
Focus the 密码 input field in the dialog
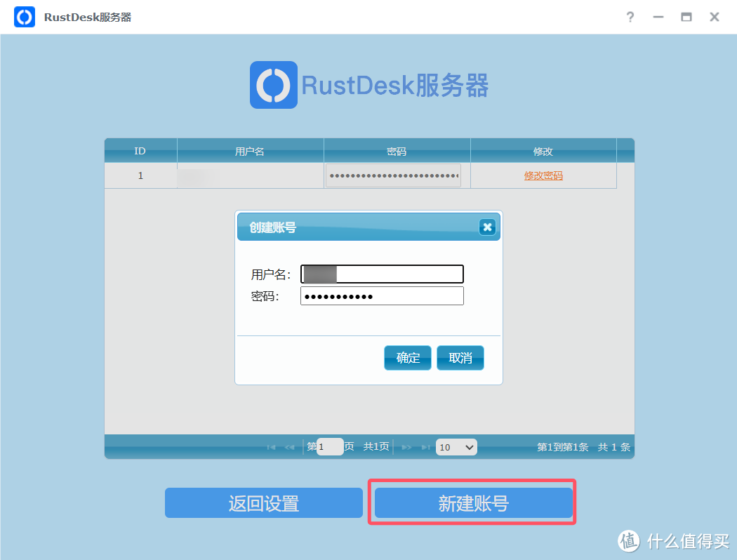pos(382,295)
